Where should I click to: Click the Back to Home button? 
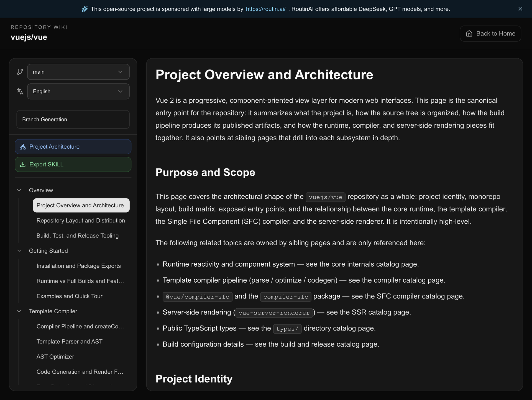[490, 33]
